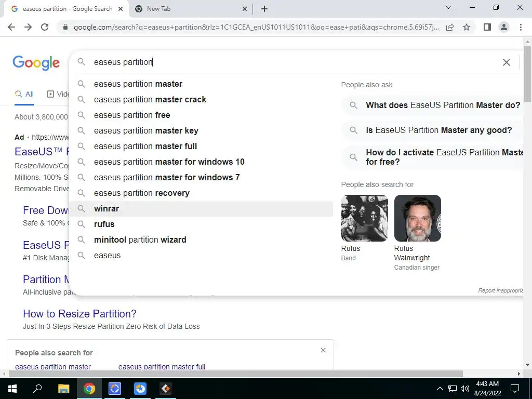Open network status tray icon
This screenshot has width=532, height=399.
[453, 389]
